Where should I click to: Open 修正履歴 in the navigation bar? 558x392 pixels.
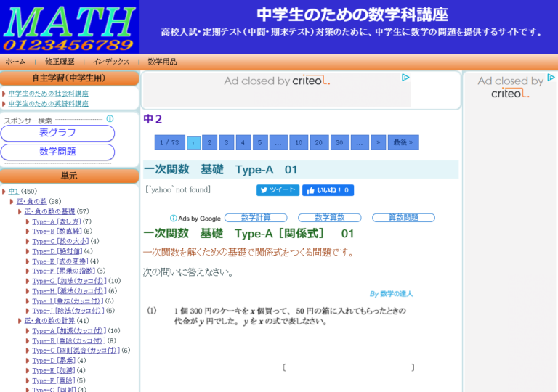[x=60, y=62]
